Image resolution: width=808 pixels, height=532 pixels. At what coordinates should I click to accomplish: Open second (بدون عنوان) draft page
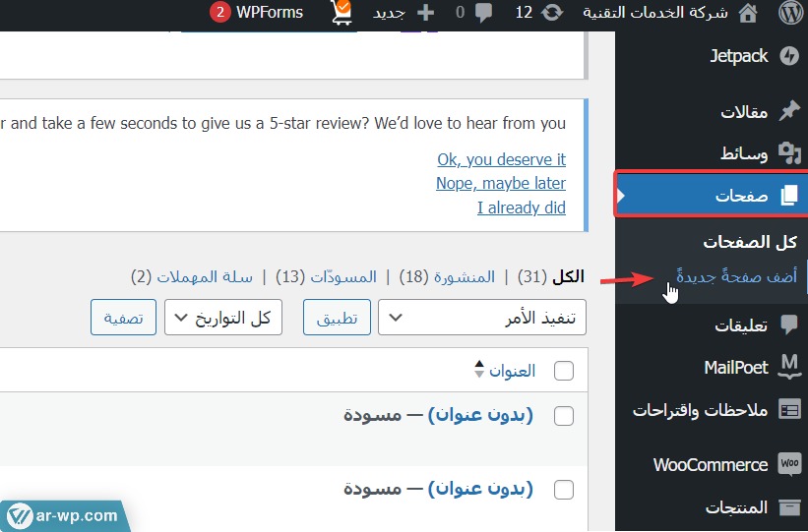(480, 488)
